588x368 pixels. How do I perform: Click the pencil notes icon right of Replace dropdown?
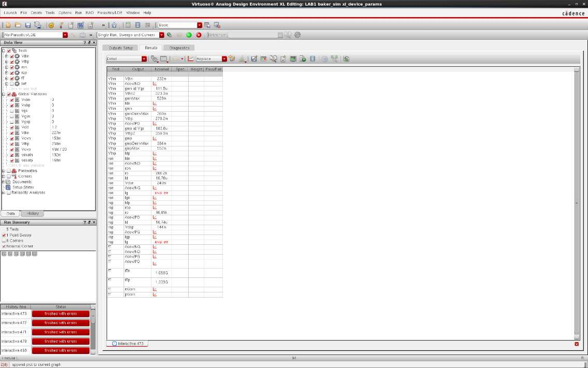pyautogui.click(x=232, y=59)
